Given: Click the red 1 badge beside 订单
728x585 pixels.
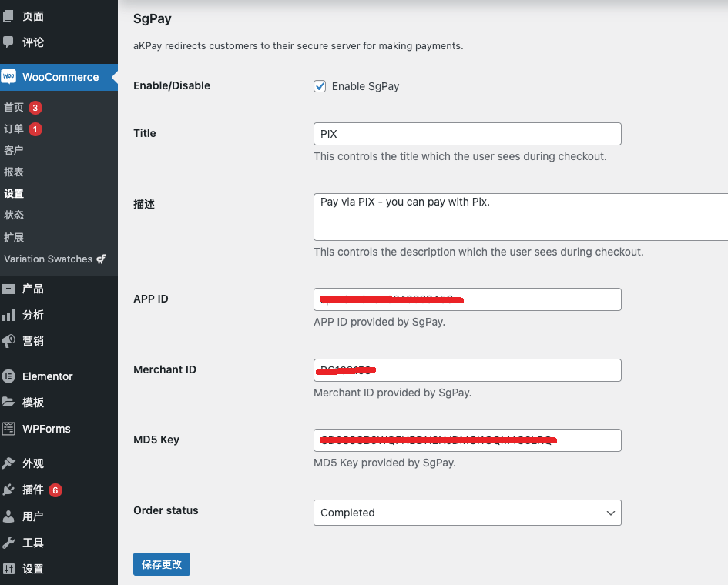Looking at the screenshot, I should (35, 129).
